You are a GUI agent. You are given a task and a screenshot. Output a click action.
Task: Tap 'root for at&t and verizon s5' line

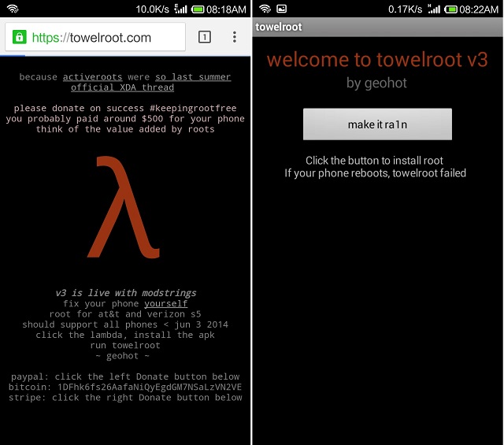coord(125,313)
